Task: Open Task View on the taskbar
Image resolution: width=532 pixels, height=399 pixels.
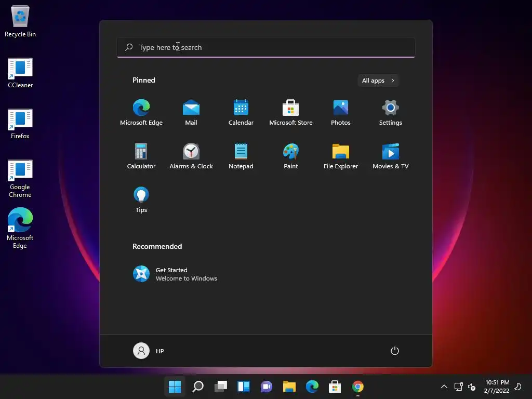Action: (x=221, y=387)
